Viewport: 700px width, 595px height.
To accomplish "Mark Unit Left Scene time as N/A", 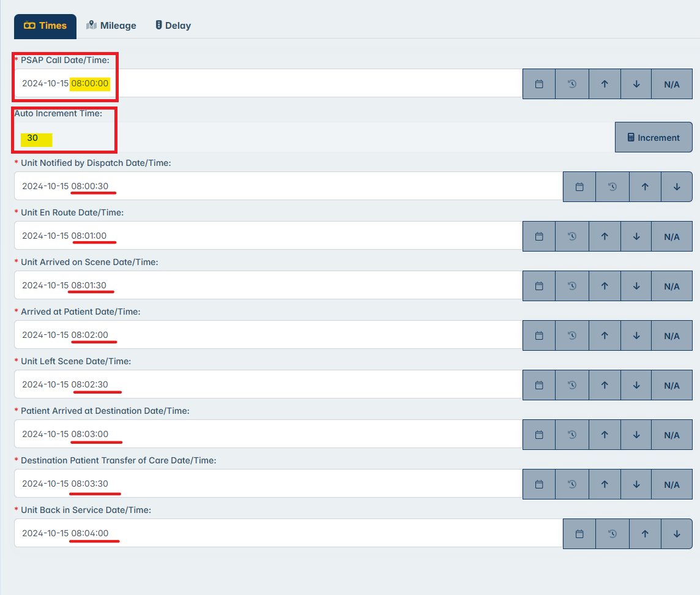I will (x=672, y=385).
